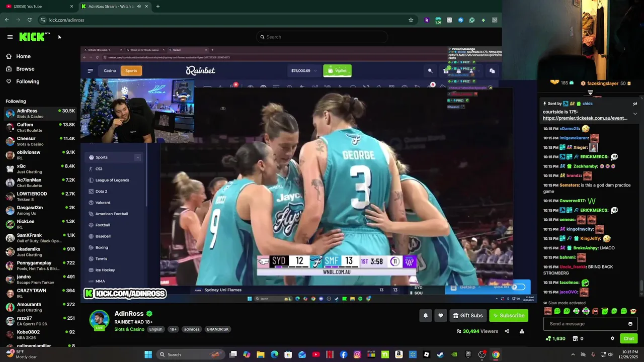This screenshot has width=644, height=362.
Task: Expand the Betslip panel in stream
Action: pyautogui.click(x=468, y=287)
